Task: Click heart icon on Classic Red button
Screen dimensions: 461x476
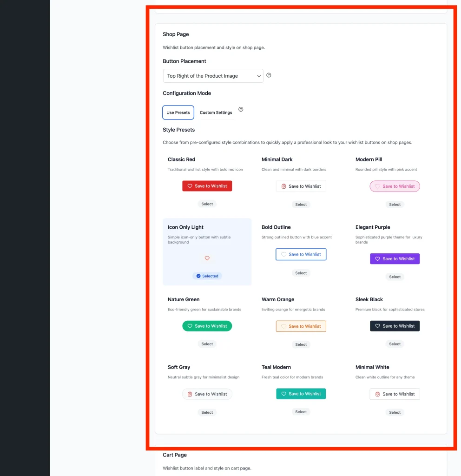Action: click(x=190, y=186)
